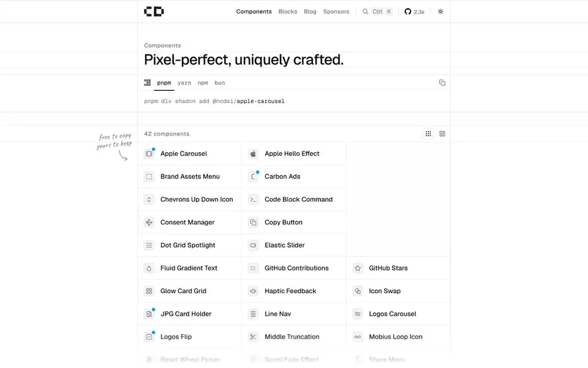Open the Blocks nav item
The height and width of the screenshot is (368, 588).
click(x=288, y=12)
